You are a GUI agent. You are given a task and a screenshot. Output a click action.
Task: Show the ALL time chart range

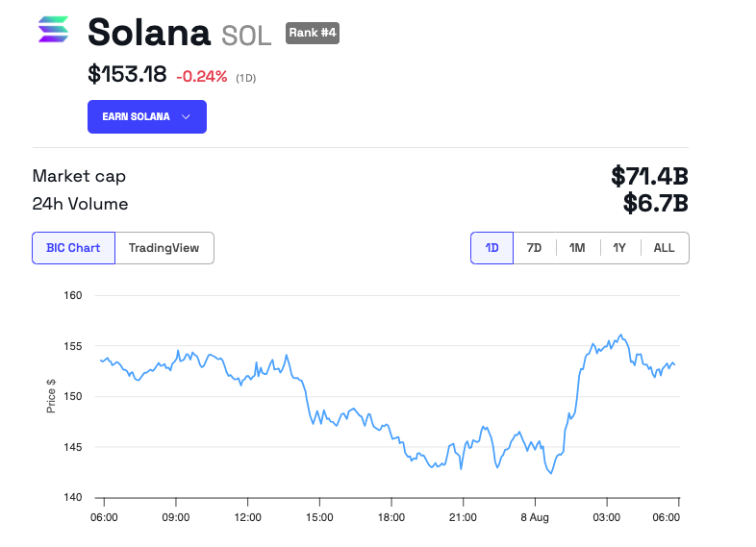[x=664, y=248]
